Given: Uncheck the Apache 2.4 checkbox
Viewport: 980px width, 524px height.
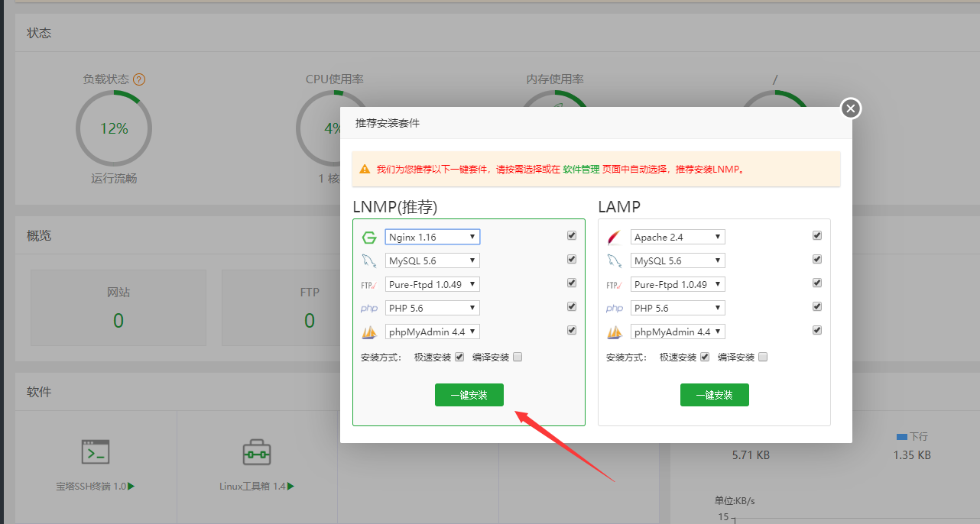Looking at the screenshot, I should (817, 235).
